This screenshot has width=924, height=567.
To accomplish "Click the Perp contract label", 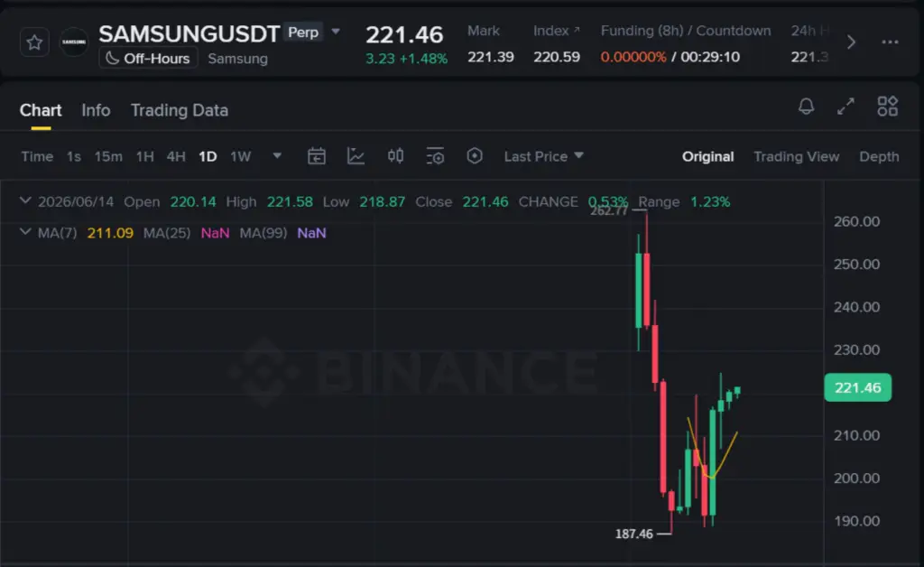I will [303, 32].
